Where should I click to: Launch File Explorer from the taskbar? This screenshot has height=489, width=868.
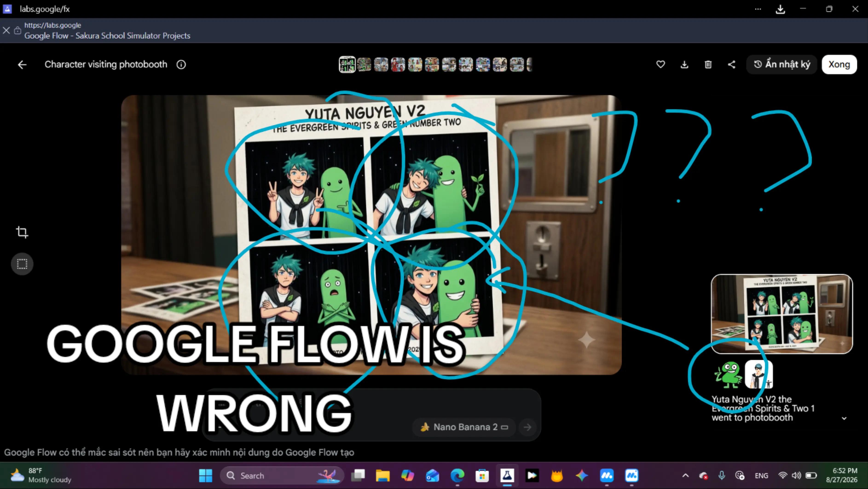pyautogui.click(x=383, y=475)
